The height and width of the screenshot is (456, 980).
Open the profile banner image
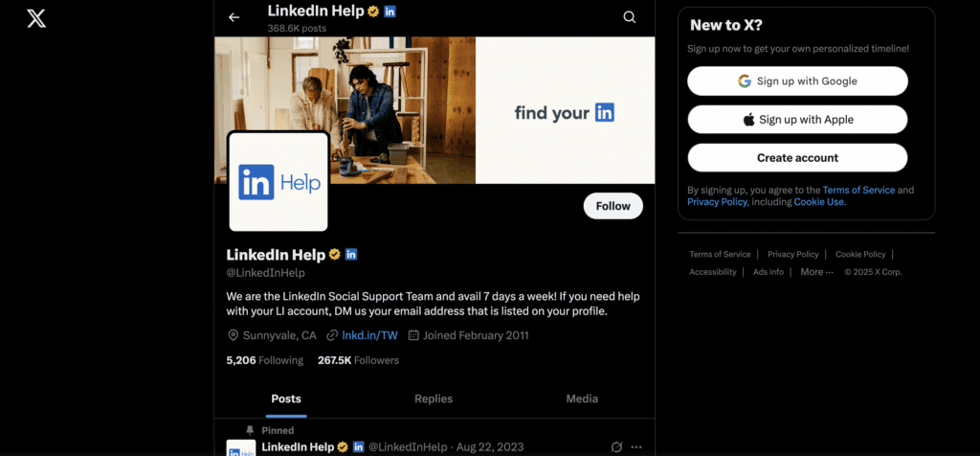click(434, 110)
